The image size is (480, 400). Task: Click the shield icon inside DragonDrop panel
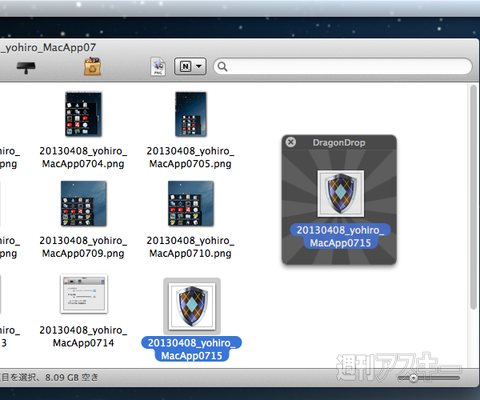click(x=340, y=193)
